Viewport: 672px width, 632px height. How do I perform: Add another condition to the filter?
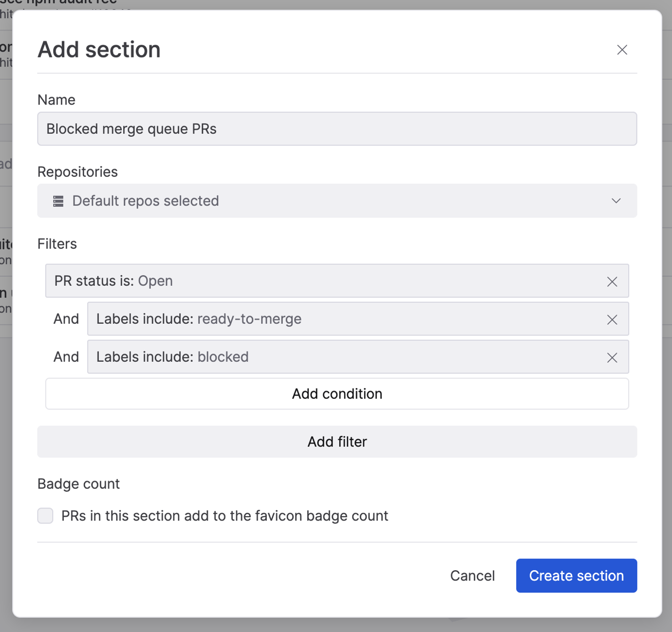click(x=337, y=393)
